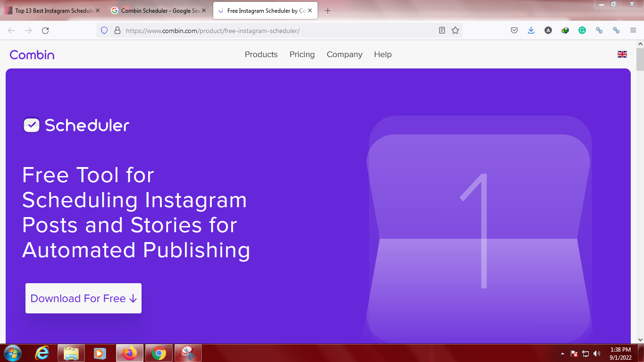The width and height of the screenshot is (644, 362).
Task: Open the Firefox downloads arrow icon
Action: click(x=531, y=30)
